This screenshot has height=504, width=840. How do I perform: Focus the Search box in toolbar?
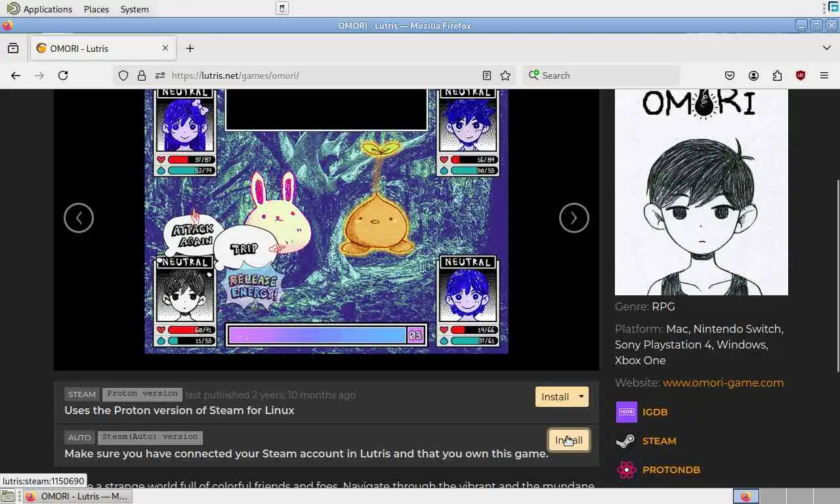point(600,75)
